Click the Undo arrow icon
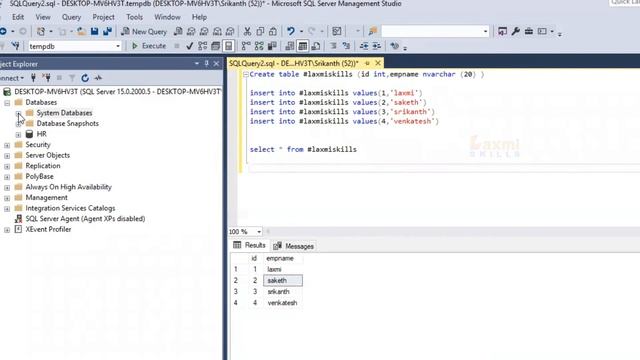640x360 pixels. click(x=291, y=31)
